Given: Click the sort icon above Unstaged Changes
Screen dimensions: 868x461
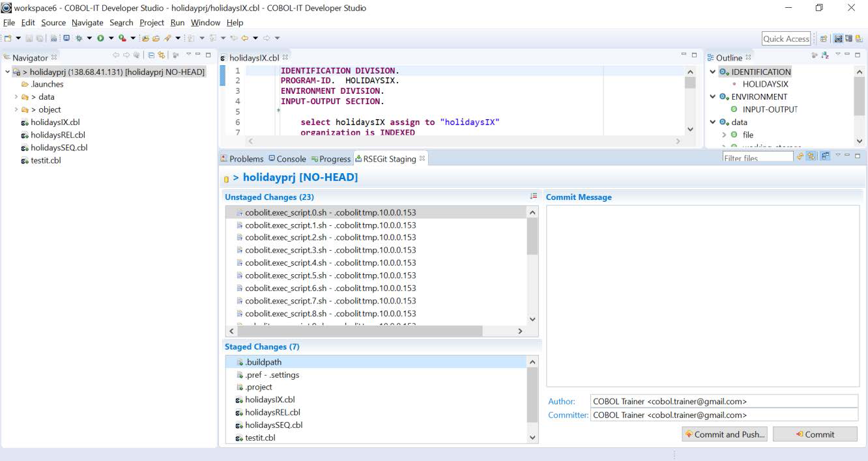Looking at the screenshot, I should 533,196.
